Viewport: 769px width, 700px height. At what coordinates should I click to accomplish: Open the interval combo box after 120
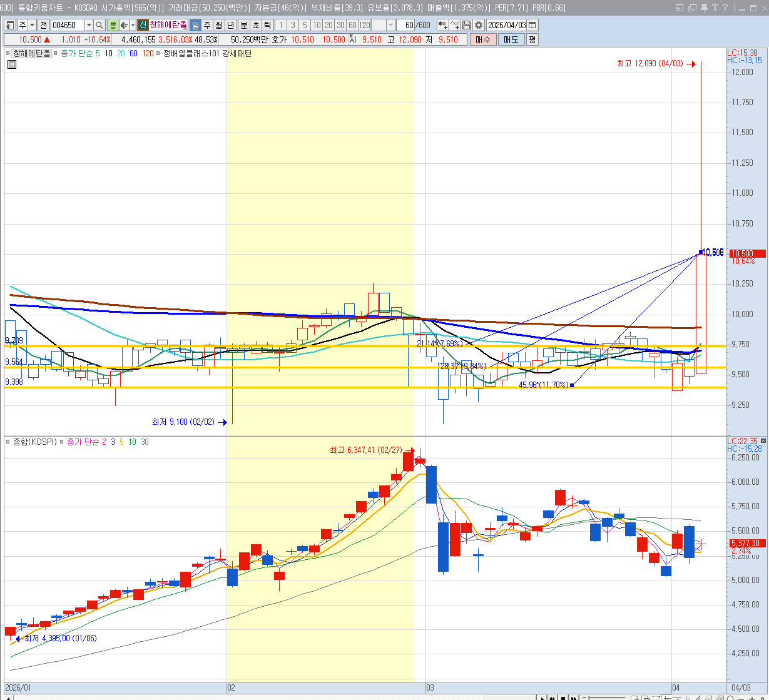point(383,25)
